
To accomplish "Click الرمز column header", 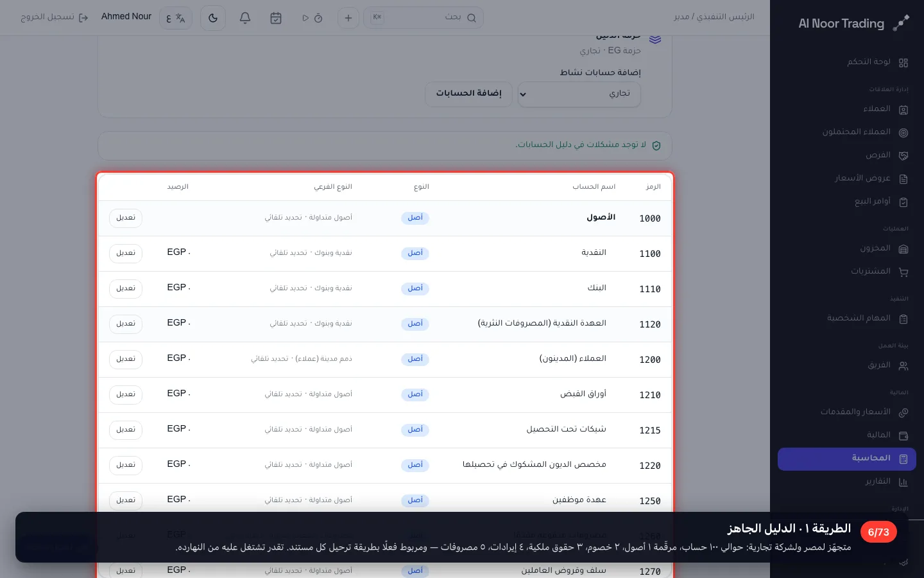I will pyautogui.click(x=653, y=187).
